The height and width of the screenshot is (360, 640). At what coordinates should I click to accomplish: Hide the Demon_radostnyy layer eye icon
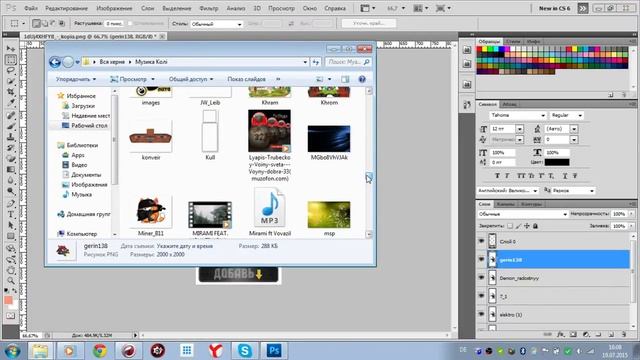pyautogui.click(x=481, y=278)
